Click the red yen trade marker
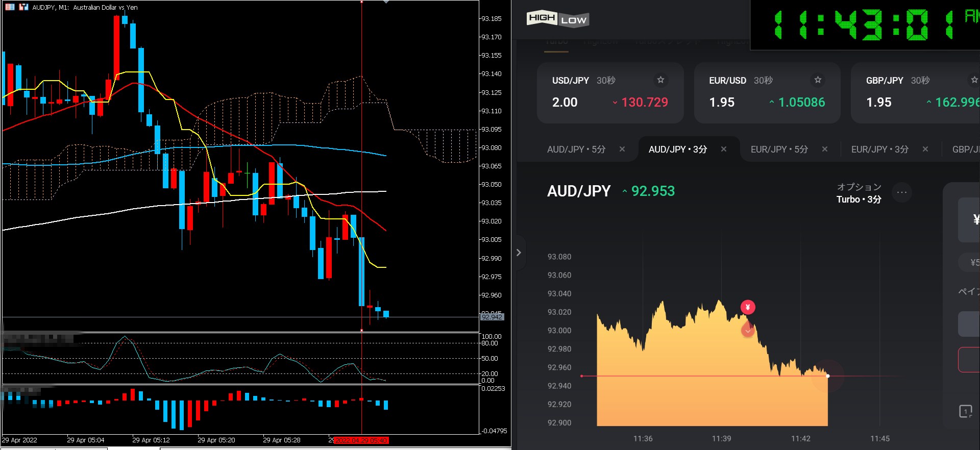Screen dimensions: 980x450 pos(748,307)
